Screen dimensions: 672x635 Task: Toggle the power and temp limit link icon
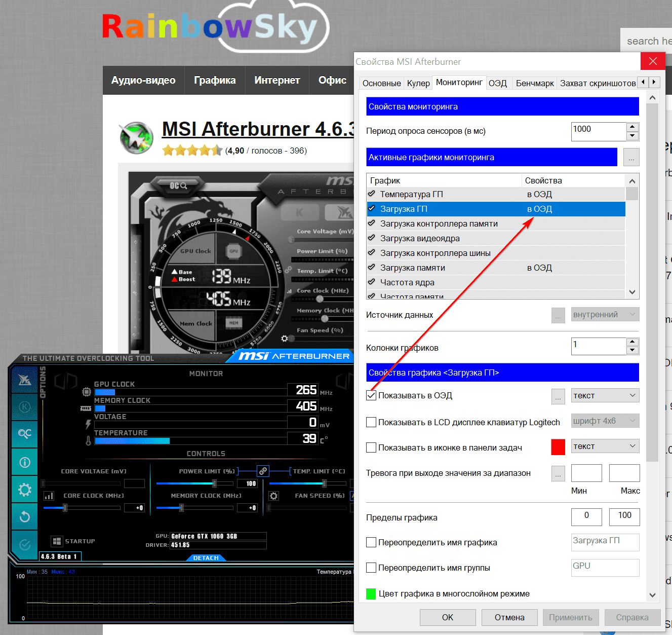coord(263,471)
